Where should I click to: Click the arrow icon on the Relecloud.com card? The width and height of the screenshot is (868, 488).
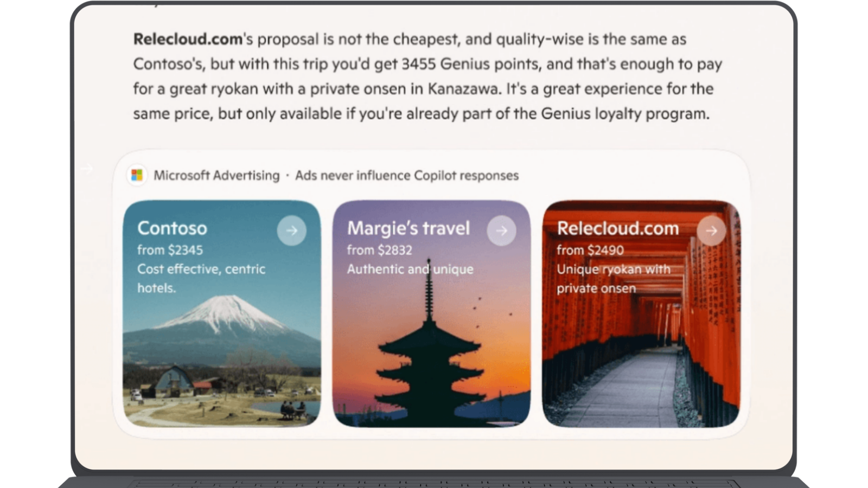pos(711,230)
